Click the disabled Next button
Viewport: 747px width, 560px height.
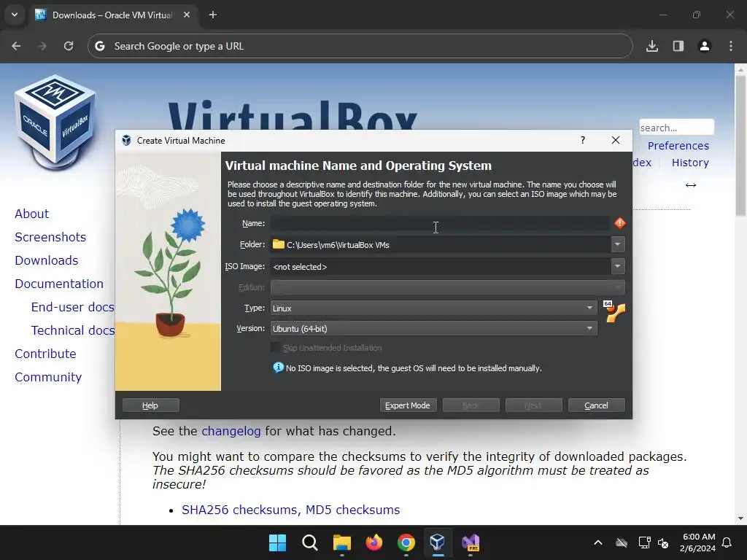(x=533, y=405)
